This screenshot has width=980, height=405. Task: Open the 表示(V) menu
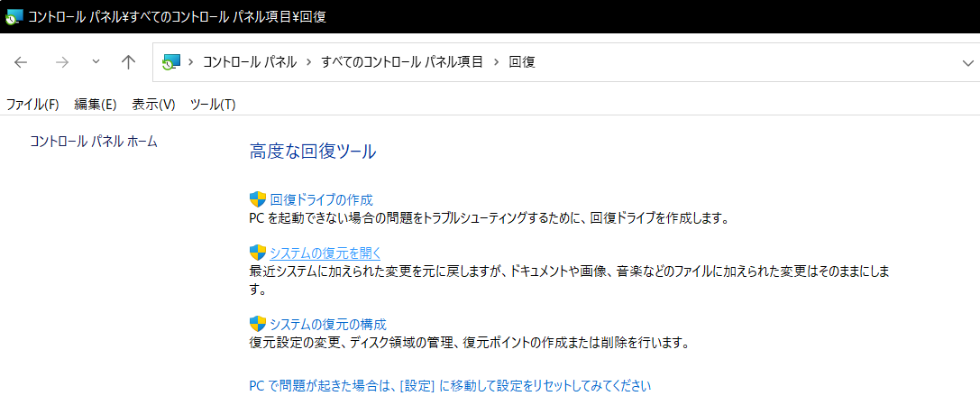153,105
